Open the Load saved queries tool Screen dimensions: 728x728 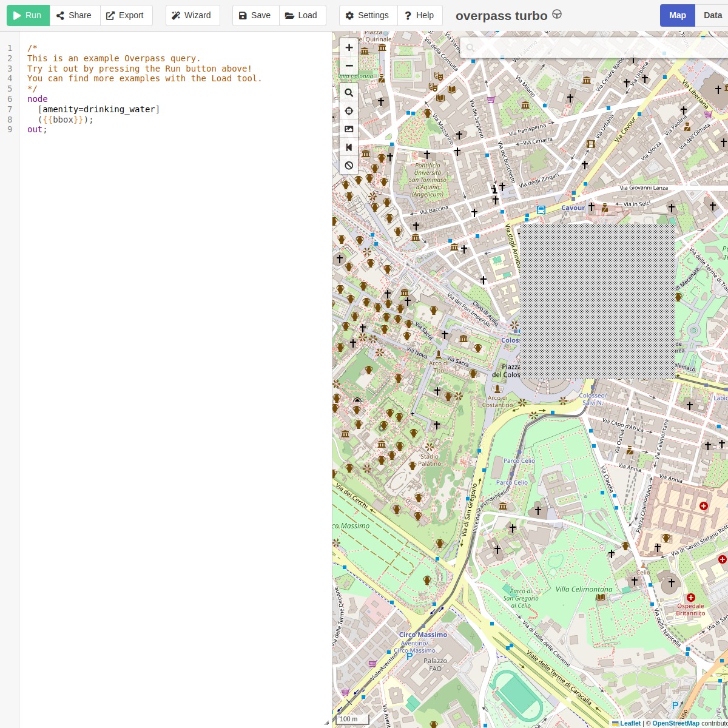click(302, 15)
